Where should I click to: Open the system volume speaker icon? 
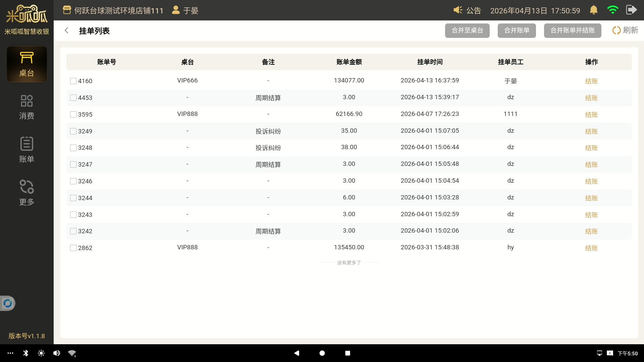click(x=57, y=353)
